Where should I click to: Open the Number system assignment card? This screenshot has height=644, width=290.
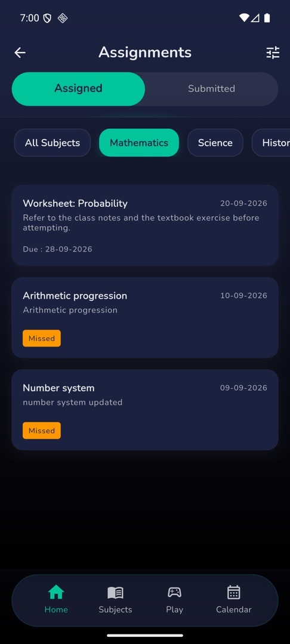click(x=145, y=410)
